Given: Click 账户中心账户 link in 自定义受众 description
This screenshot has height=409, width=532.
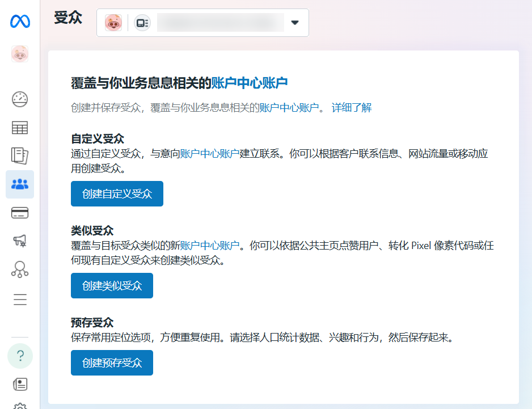Looking at the screenshot, I should pos(209,154).
